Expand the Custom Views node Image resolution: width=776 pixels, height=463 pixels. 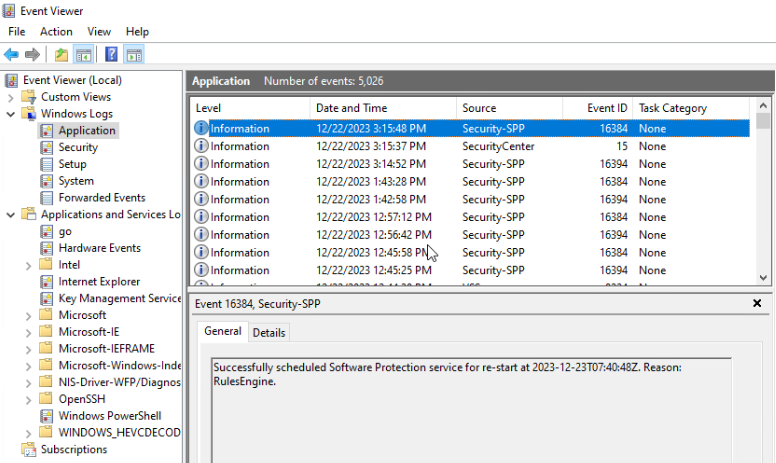pyautogui.click(x=11, y=97)
